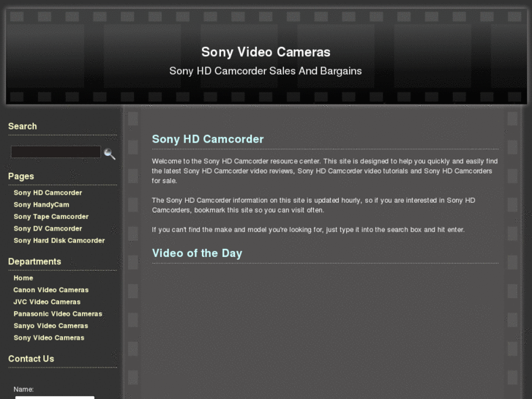Click the Contact Us sidebar heading
The image size is (532, 399).
[31, 359]
